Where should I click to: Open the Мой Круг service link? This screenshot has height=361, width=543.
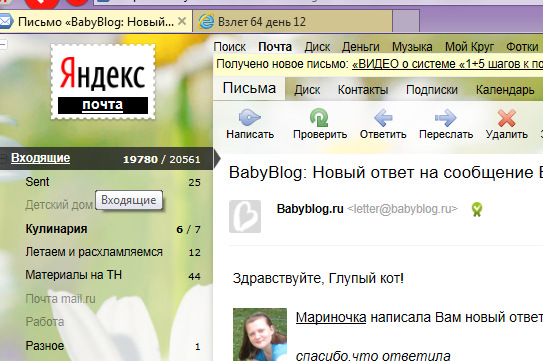[469, 47]
